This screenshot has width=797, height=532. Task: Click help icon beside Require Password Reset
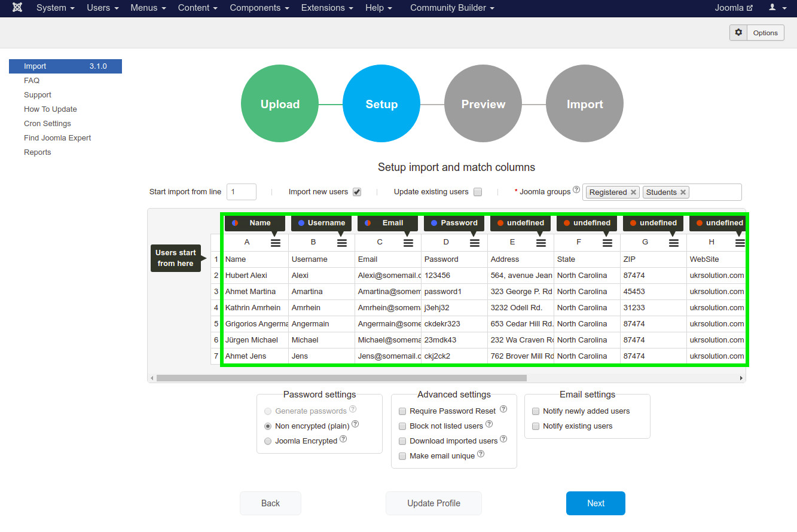503,409
